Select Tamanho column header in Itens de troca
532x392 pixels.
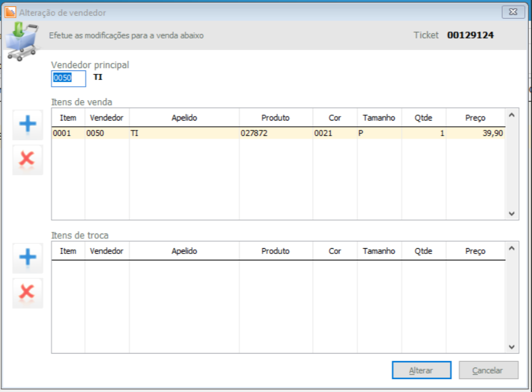[379, 251]
